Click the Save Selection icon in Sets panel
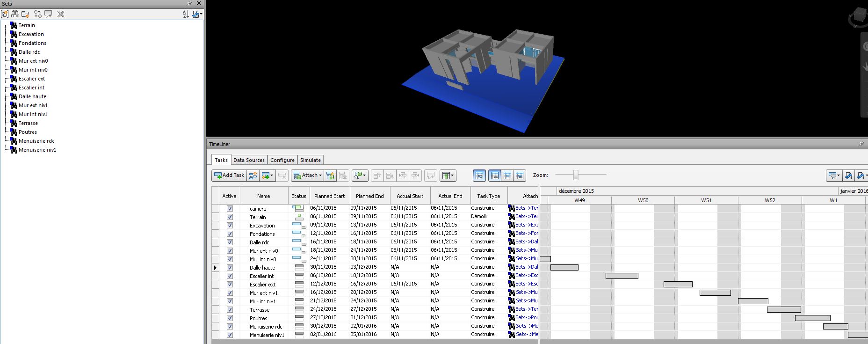Viewport: 868px width, 344px height. (5, 14)
